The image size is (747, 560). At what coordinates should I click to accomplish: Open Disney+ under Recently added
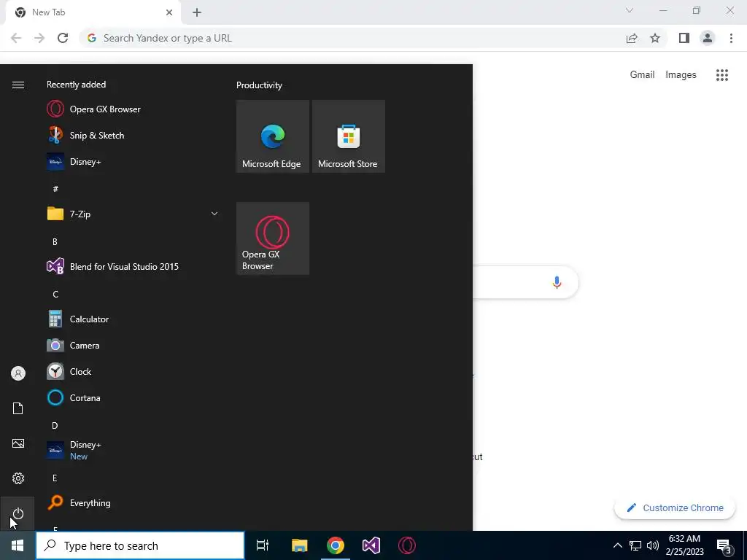pyautogui.click(x=131, y=161)
